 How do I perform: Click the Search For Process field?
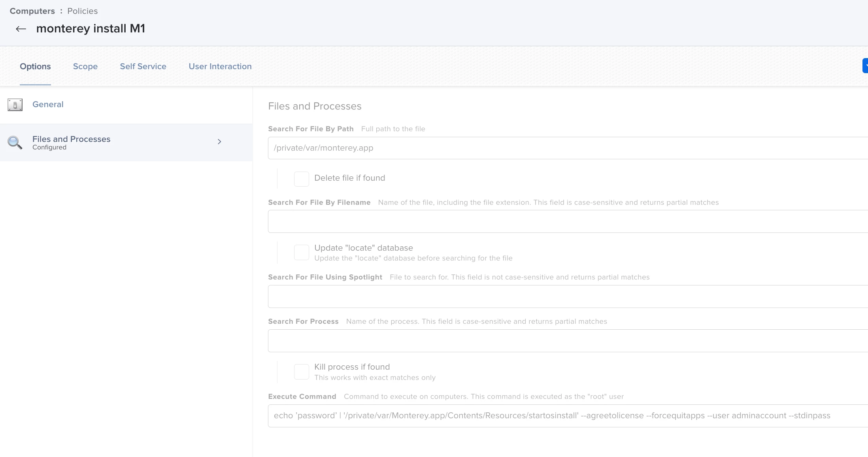(568, 341)
